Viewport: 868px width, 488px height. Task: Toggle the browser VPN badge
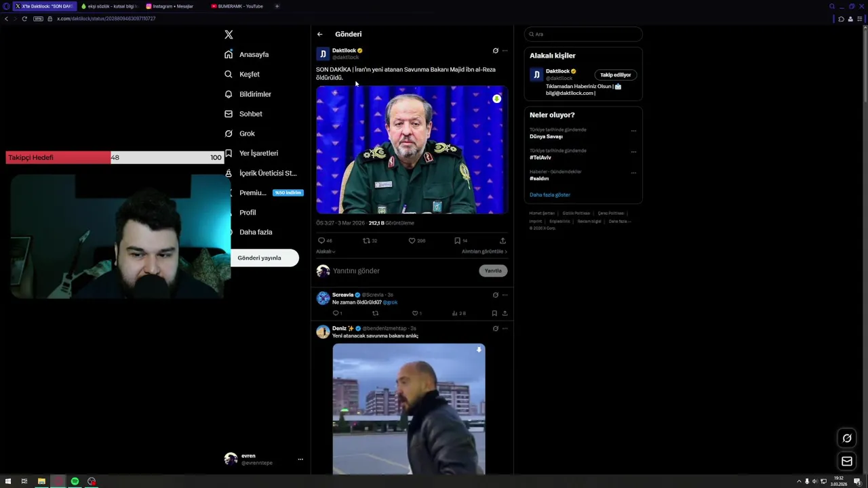click(x=38, y=18)
